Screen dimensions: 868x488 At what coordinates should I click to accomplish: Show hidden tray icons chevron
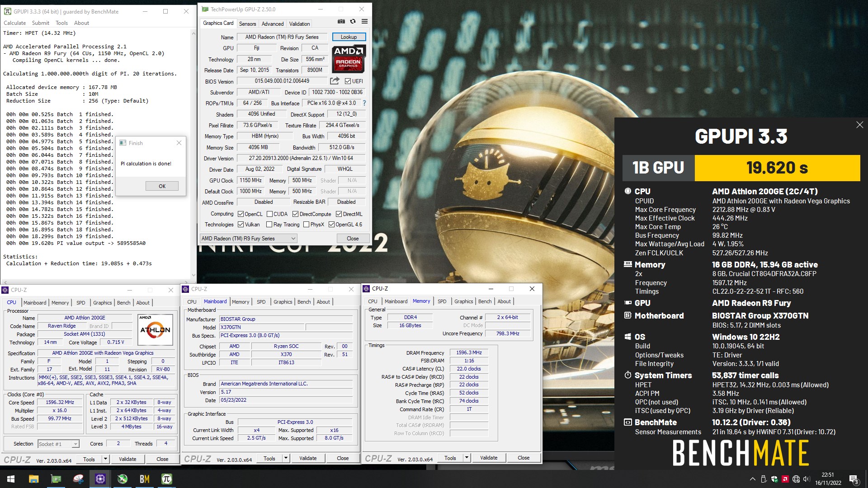(x=752, y=479)
